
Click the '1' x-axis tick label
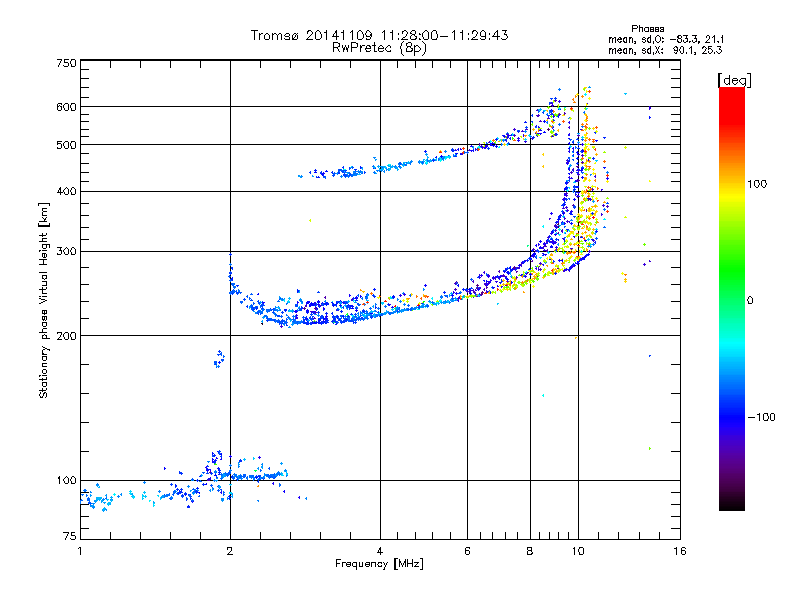tap(80, 551)
